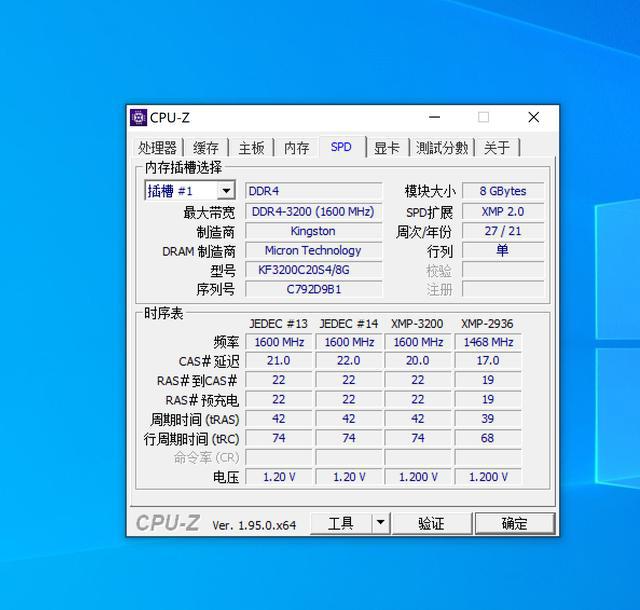Switch to the 主板 tab
This screenshot has height=610, width=640.
tap(251, 147)
